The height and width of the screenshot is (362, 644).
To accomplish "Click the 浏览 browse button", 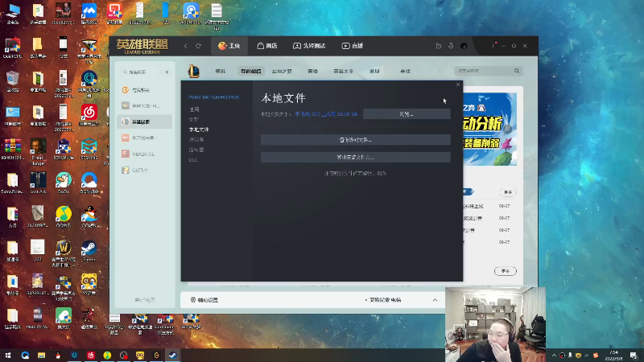I will click(407, 114).
